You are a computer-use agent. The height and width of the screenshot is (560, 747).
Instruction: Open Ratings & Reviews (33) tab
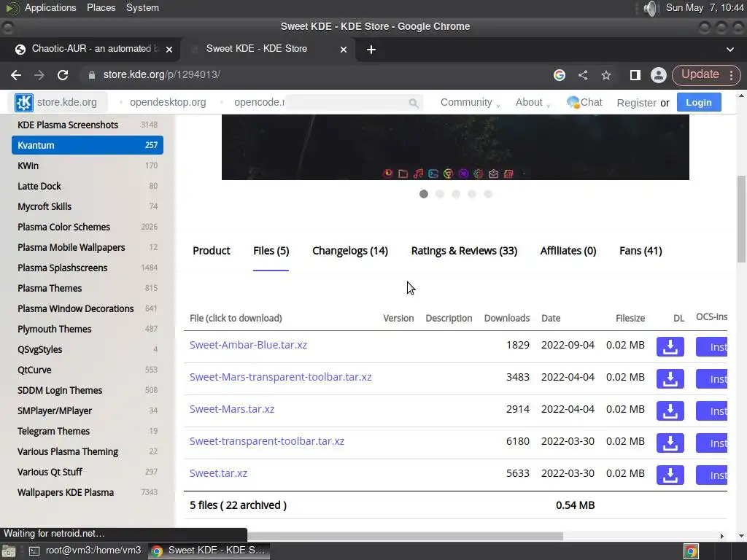tap(464, 251)
